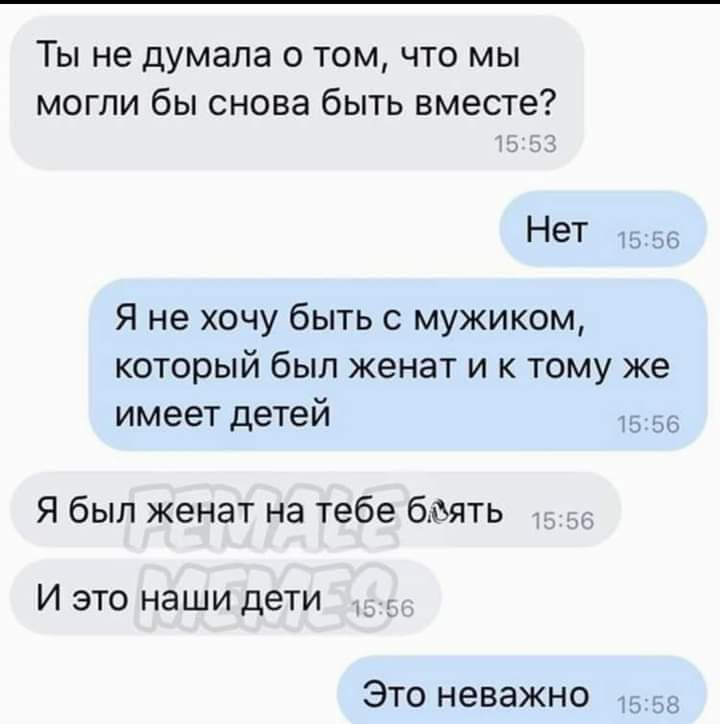Select the message asking about being together again
The width and height of the screenshot is (720, 724).
tap(296, 93)
